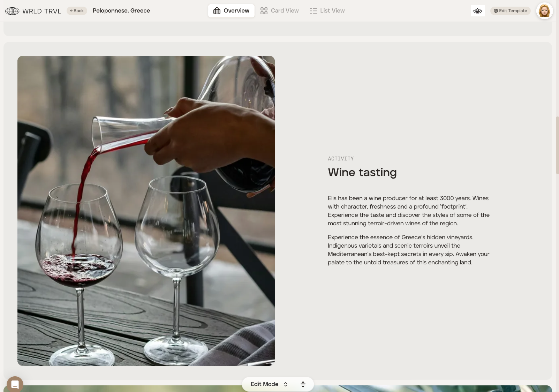Click the collapse sections icon beside Edit Mode
The height and width of the screenshot is (392, 559).
(x=303, y=384)
